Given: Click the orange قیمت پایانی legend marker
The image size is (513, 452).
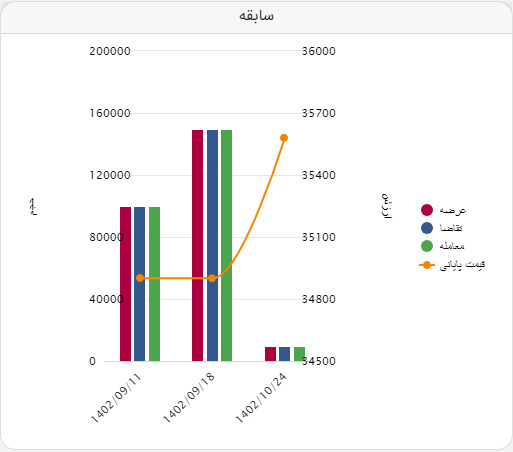Looking at the screenshot, I should [427, 265].
